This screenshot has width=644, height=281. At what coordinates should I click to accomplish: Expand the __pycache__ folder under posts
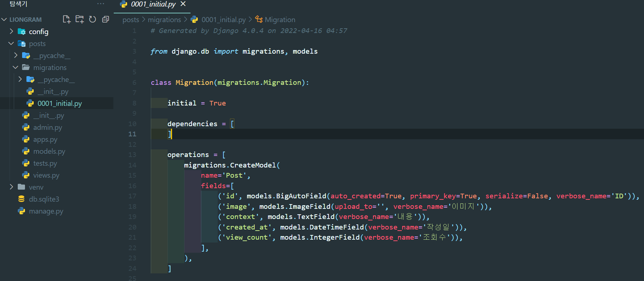coord(16,55)
